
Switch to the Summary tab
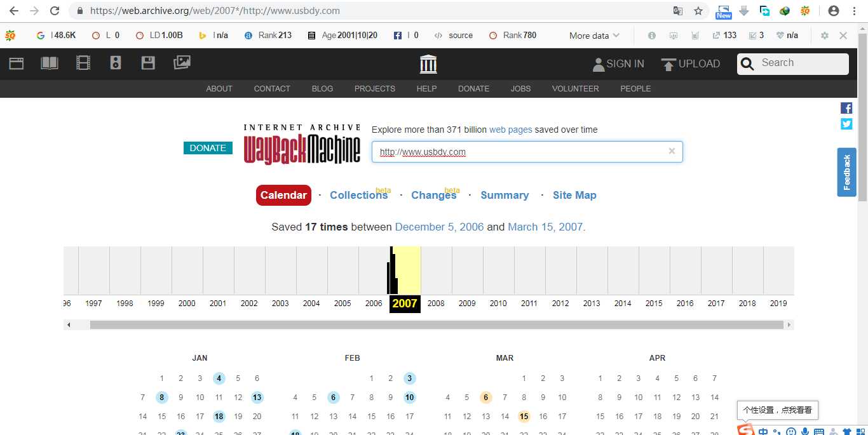505,195
